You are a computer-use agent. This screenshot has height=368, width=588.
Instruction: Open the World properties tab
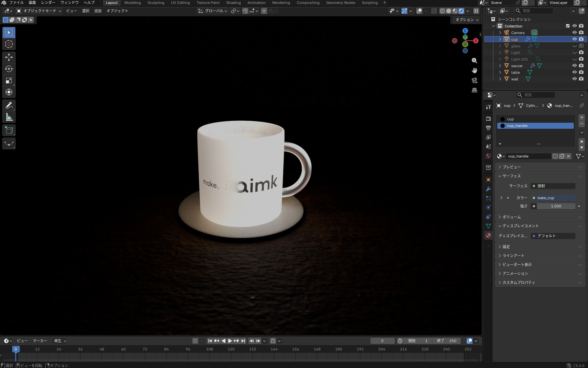pos(488,156)
